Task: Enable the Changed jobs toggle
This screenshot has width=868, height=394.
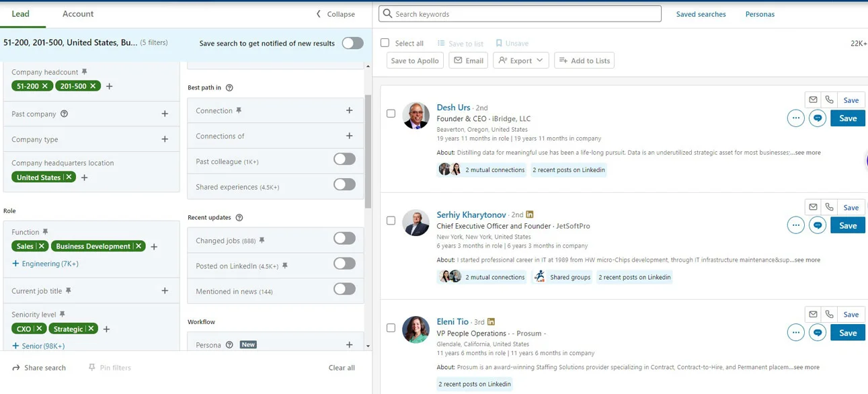Action: [344, 238]
